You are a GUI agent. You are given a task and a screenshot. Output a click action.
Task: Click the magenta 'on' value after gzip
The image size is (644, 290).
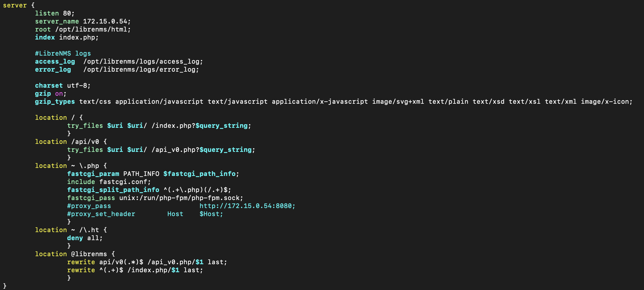pos(59,94)
